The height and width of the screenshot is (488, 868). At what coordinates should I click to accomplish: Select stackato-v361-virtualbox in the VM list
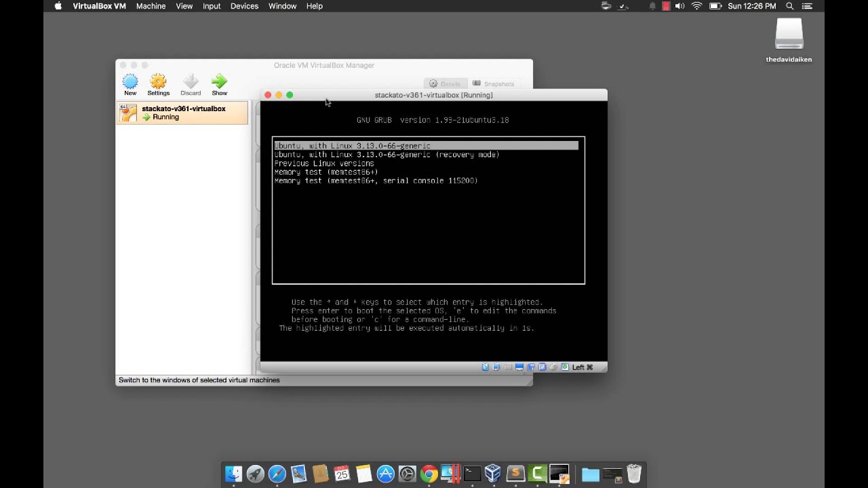(x=182, y=113)
